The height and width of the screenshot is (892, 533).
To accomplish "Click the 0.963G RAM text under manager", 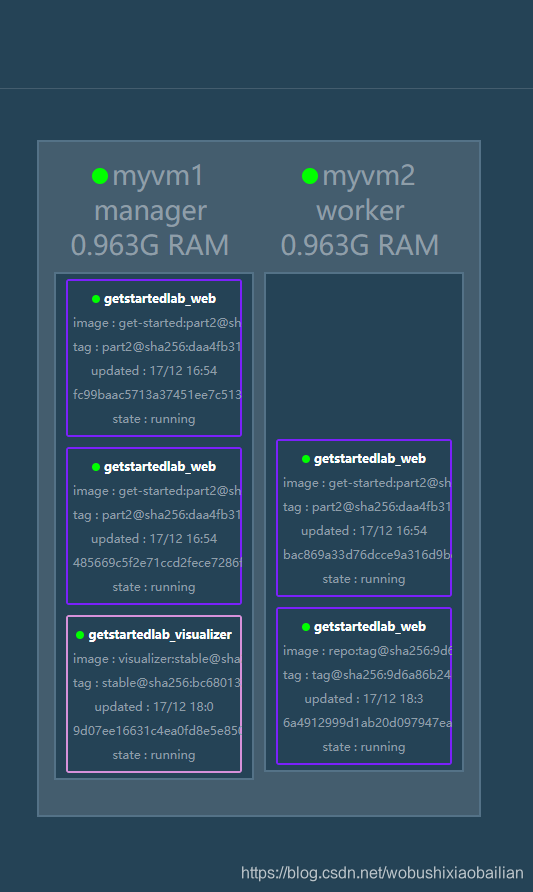I will coord(150,246).
